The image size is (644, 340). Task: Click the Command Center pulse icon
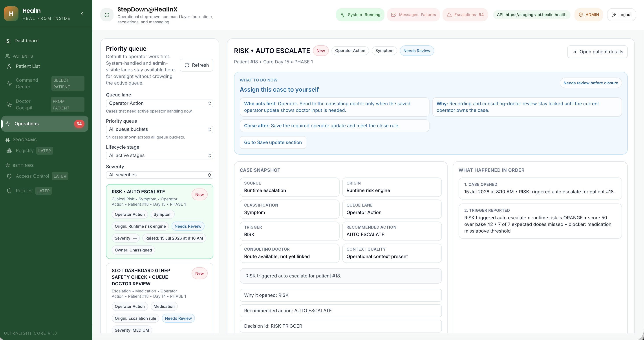click(x=9, y=83)
